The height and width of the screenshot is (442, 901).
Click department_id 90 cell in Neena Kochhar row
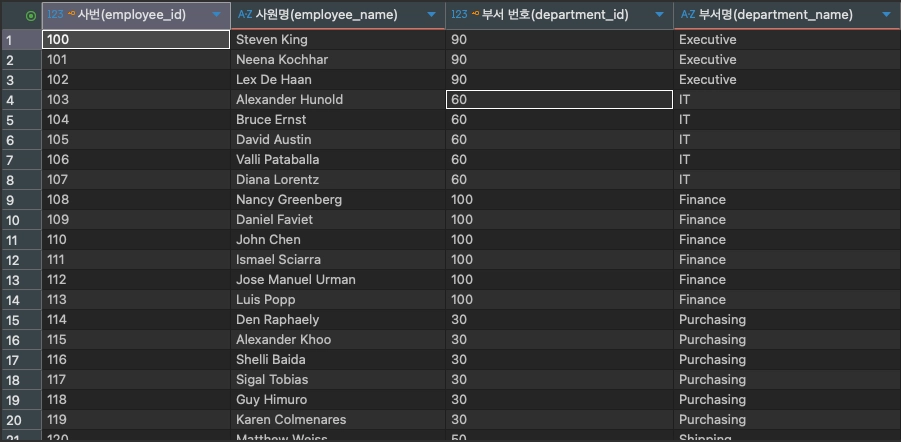(x=560, y=60)
